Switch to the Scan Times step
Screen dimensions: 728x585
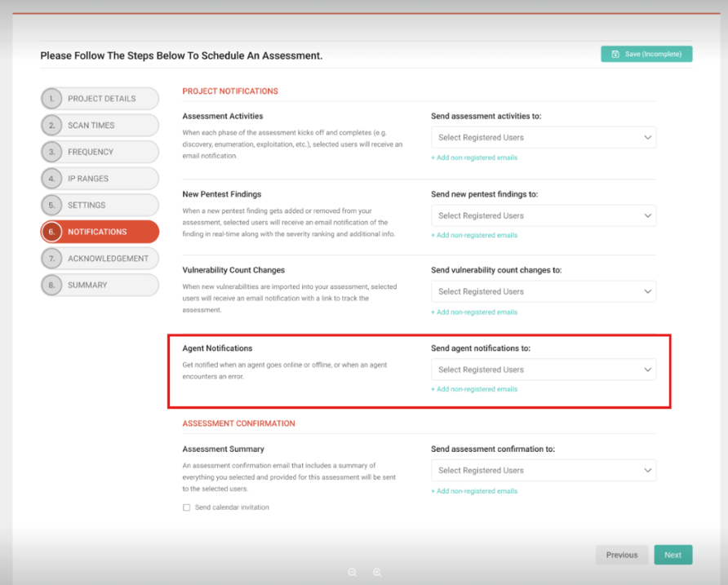tap(100, 126)
